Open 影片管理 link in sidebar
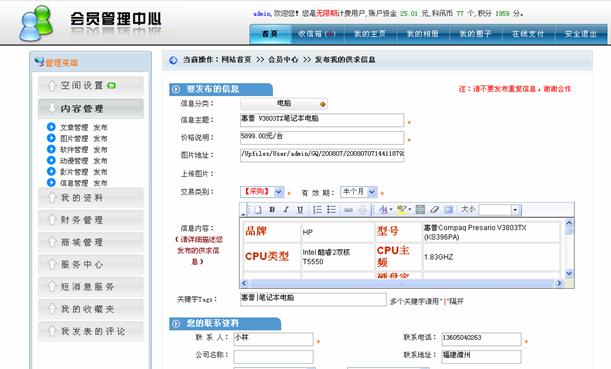 pos(74,172)
